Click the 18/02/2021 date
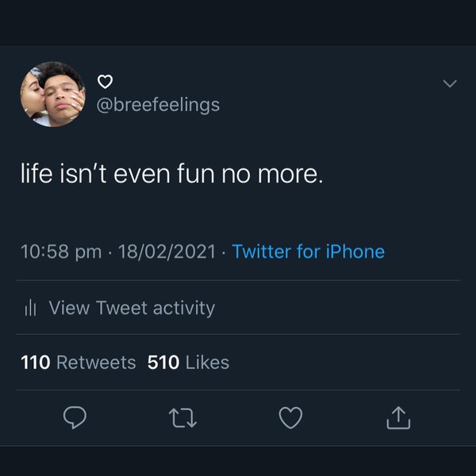This screenshot has height=476, width=476. (x=167, y=252)
